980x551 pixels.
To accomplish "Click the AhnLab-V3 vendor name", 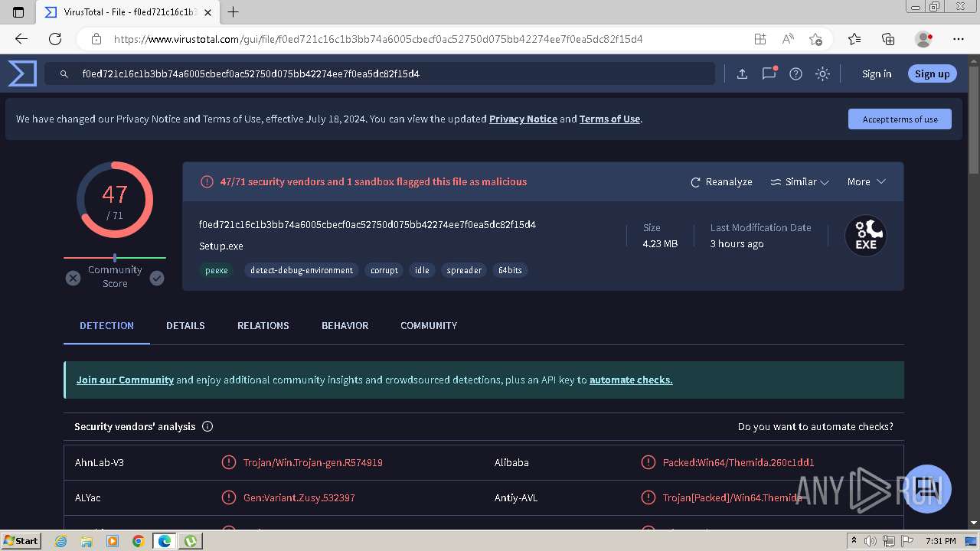I will point(100,462).
